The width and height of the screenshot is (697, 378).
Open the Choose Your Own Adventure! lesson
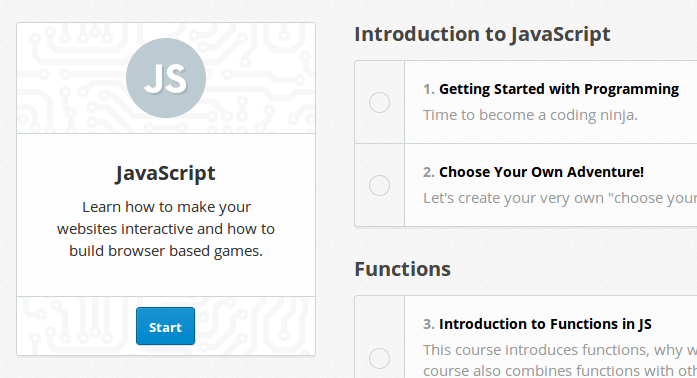click(541, 172)
